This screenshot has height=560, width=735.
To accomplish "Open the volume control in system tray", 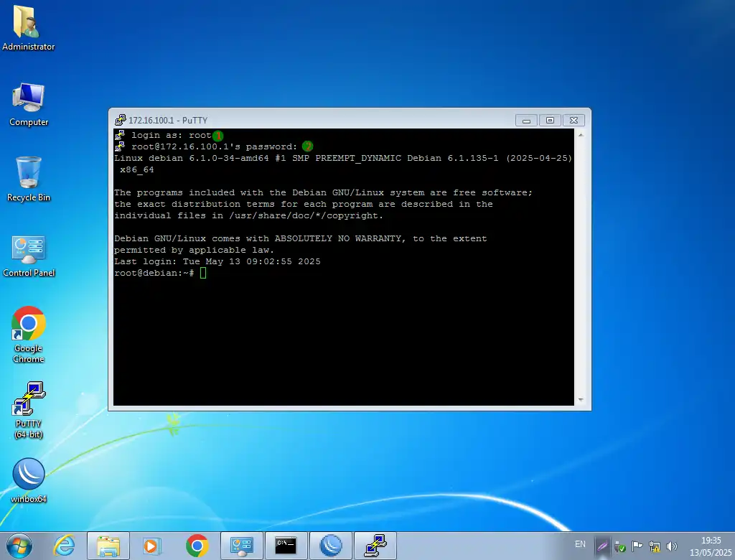I will 672,546.
